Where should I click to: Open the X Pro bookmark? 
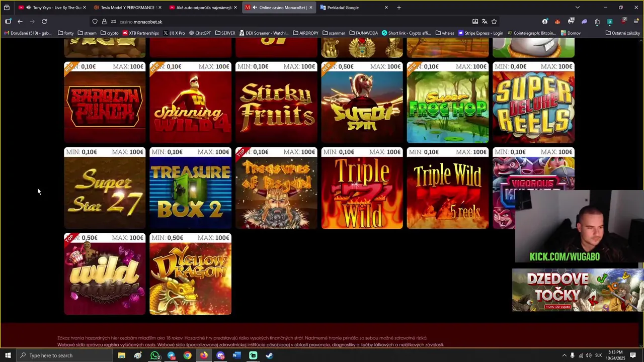click(x=174, y=33)
